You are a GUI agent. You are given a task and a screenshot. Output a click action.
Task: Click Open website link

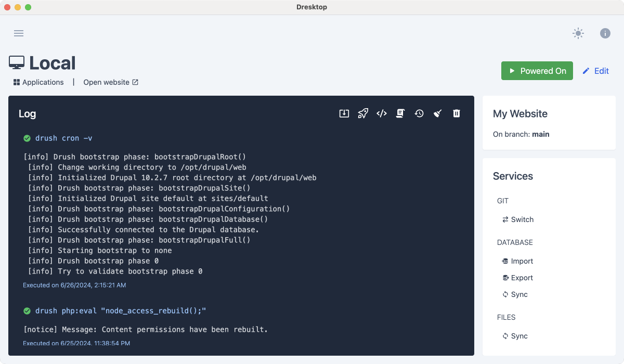[x=111, y=82]
